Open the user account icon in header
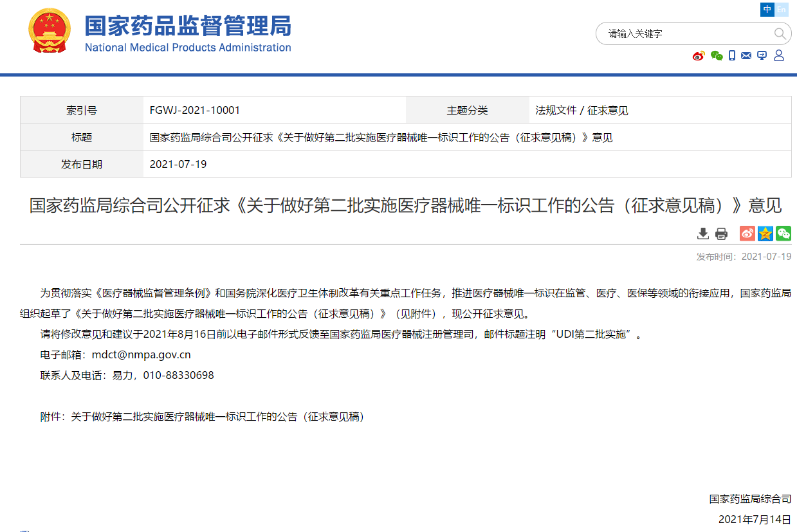The image size is (797, 532). point(779,56)
